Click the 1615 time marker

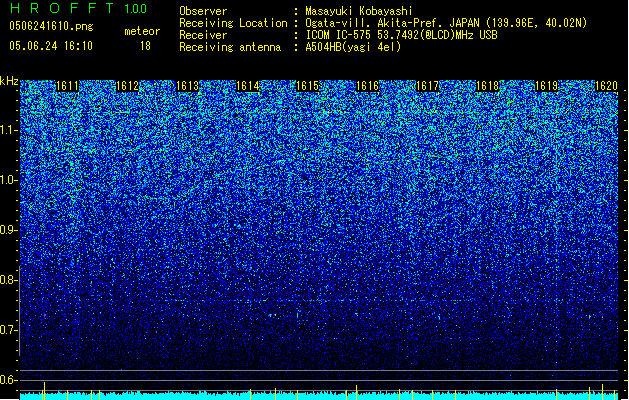click(x=307, y=86)
